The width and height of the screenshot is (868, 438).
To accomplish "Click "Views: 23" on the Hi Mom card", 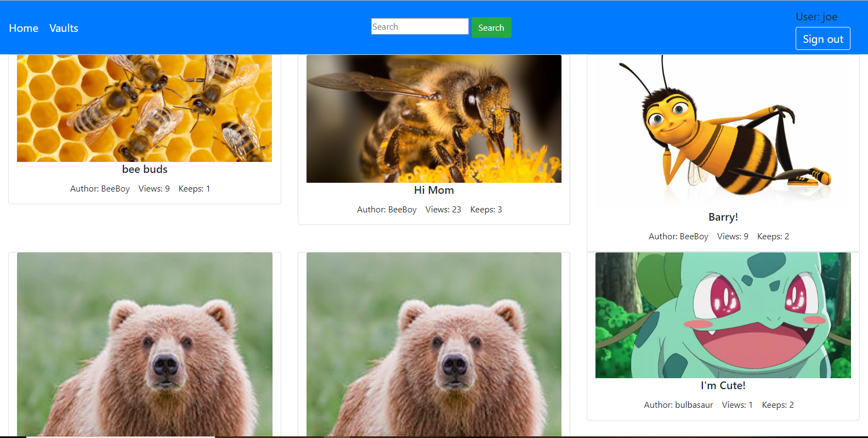I will click(x=443, y=210).
